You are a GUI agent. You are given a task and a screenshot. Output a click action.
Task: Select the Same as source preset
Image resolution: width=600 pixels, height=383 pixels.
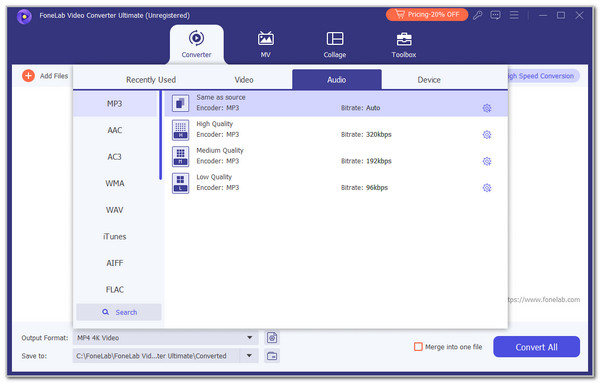tap(336, 103)
